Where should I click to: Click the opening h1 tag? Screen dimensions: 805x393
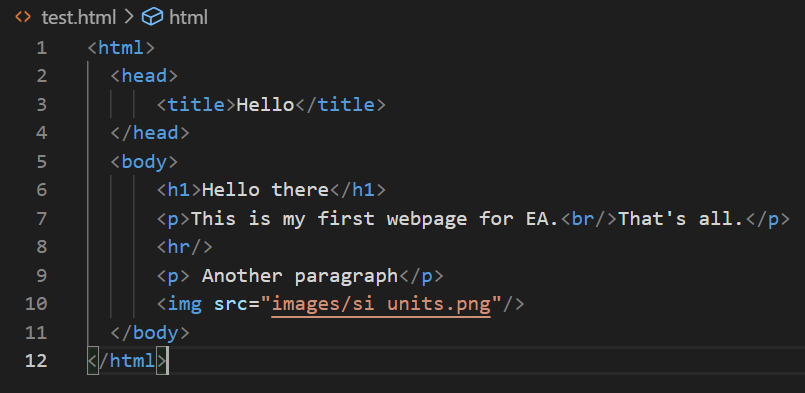[x=179, y=190]
